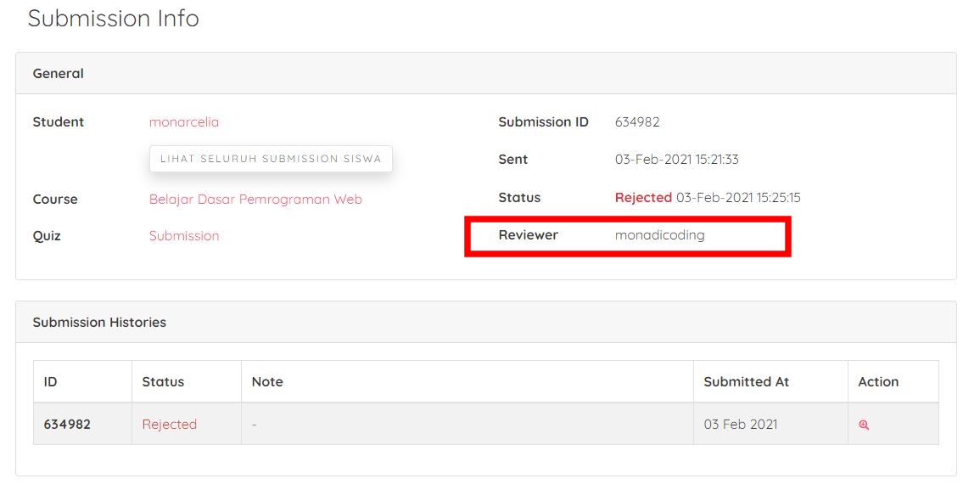The width and height of the screenshot is (980, 490).
Task: Select the Note column header
Action: [267, 381]
